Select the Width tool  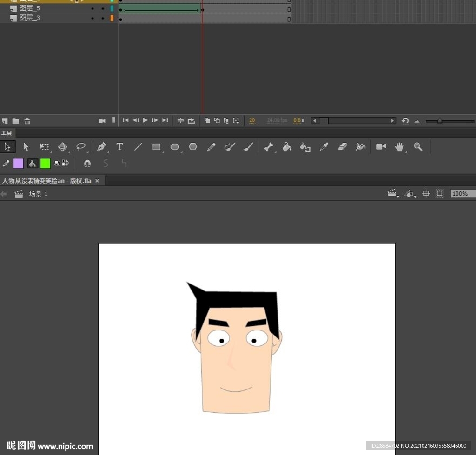click(x=360, y=147)
